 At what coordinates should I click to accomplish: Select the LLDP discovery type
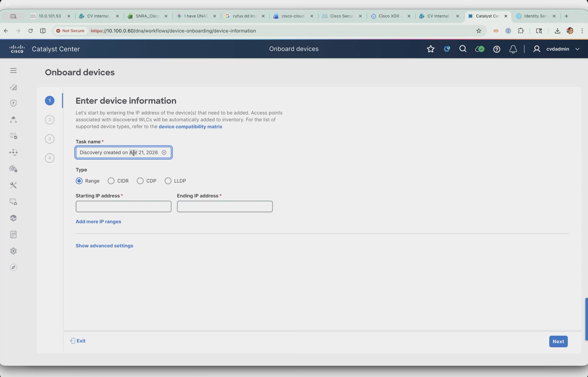point(168,181)
